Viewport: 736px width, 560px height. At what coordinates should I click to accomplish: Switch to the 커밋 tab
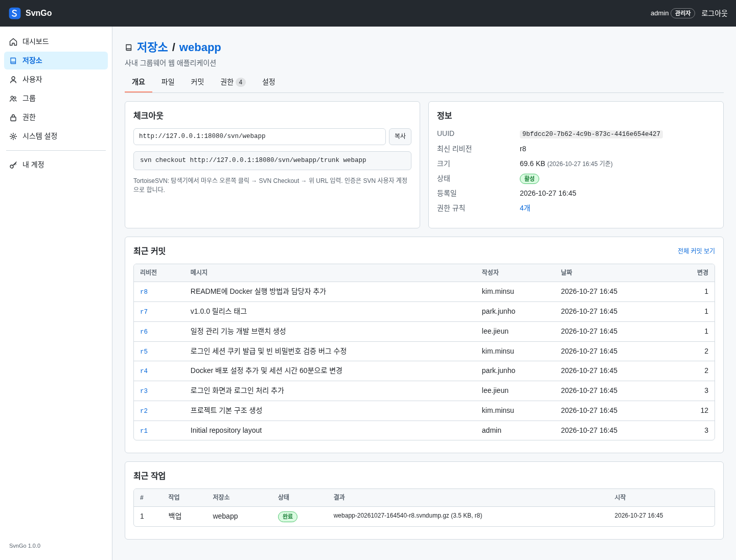197,82
